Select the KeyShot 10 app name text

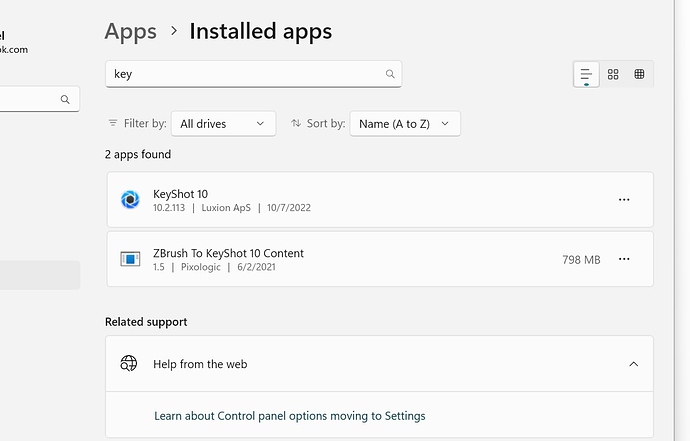[x=180, y=194]
